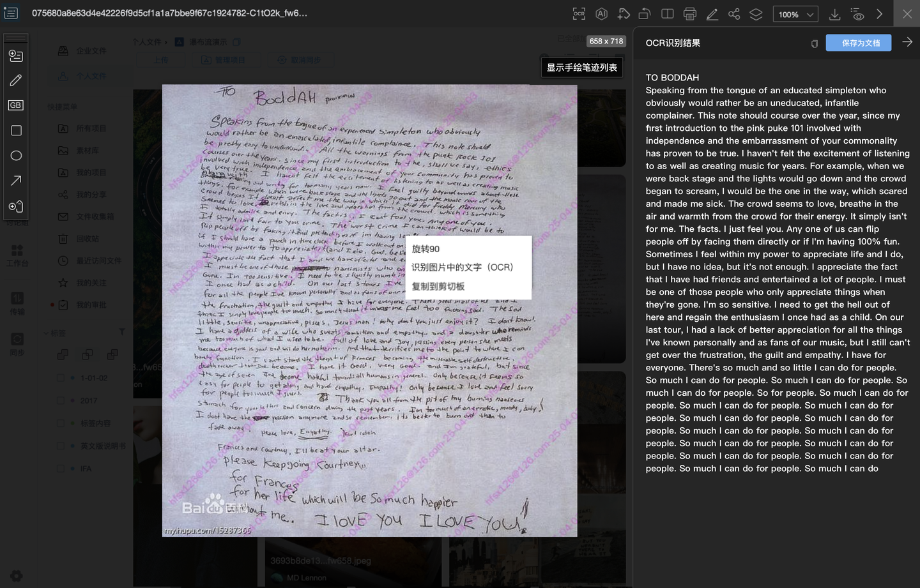This screenshot has height=588, width=920.
Task: Open 个人文件 in the sidebar
Action: 91,76
